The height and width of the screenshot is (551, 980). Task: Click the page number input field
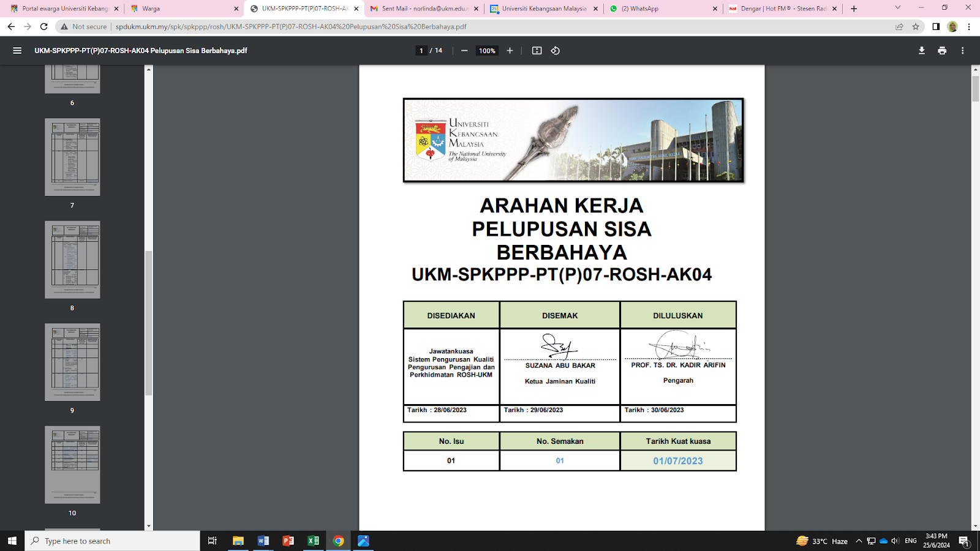click(x=421, y=51)
